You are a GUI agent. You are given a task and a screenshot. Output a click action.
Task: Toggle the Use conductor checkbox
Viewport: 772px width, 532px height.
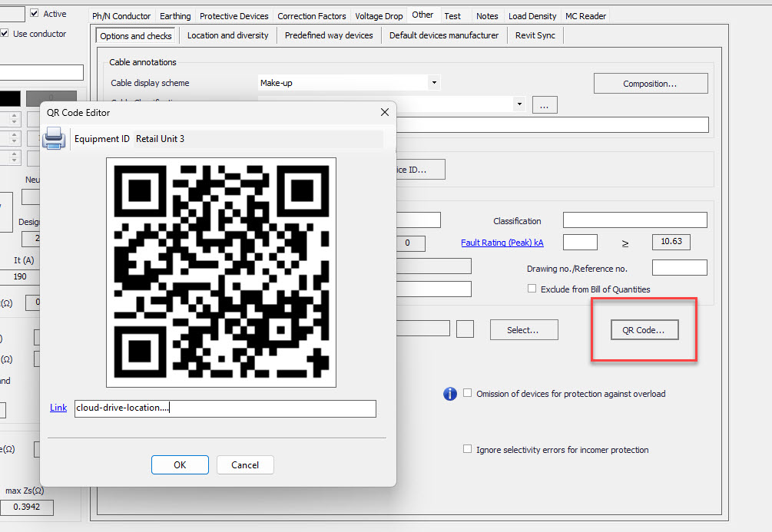pyautogui.click(x=5, y=33)
